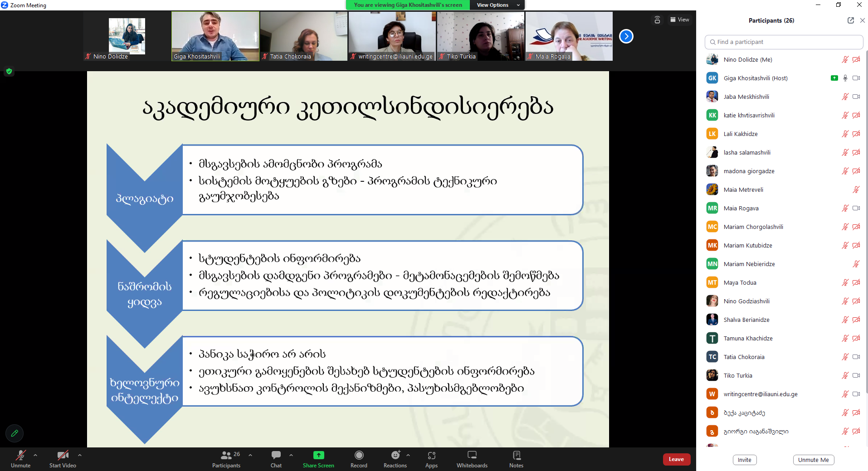Pop out the Participants panel
The height and width of the screenshot is (471, 868).
[851, 20]
